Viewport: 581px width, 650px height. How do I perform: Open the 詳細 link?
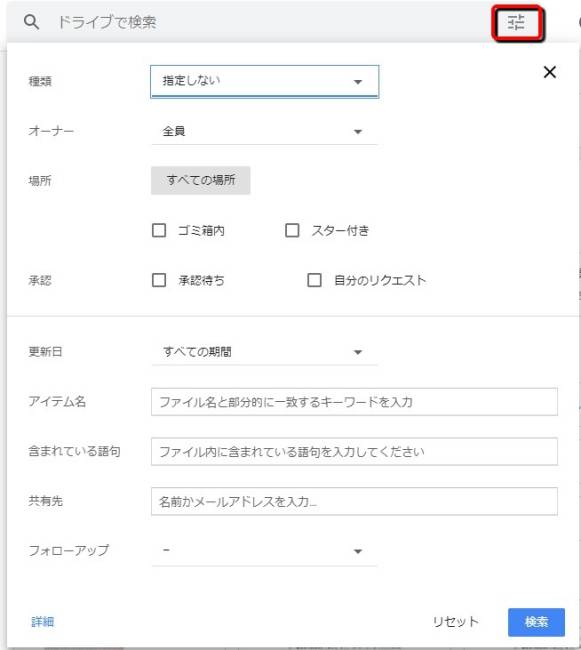43,622
